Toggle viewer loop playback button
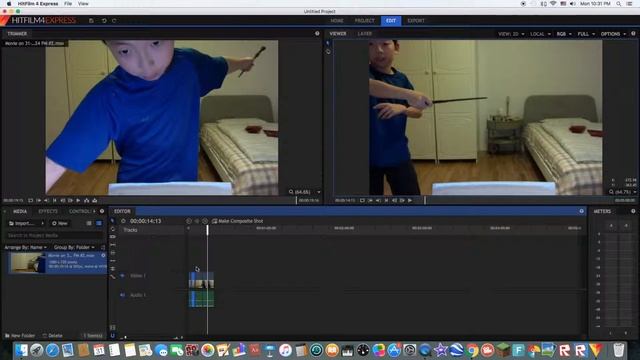Image resolution: width=640 pixels, height=360 pixels. (x=362, y=200)
